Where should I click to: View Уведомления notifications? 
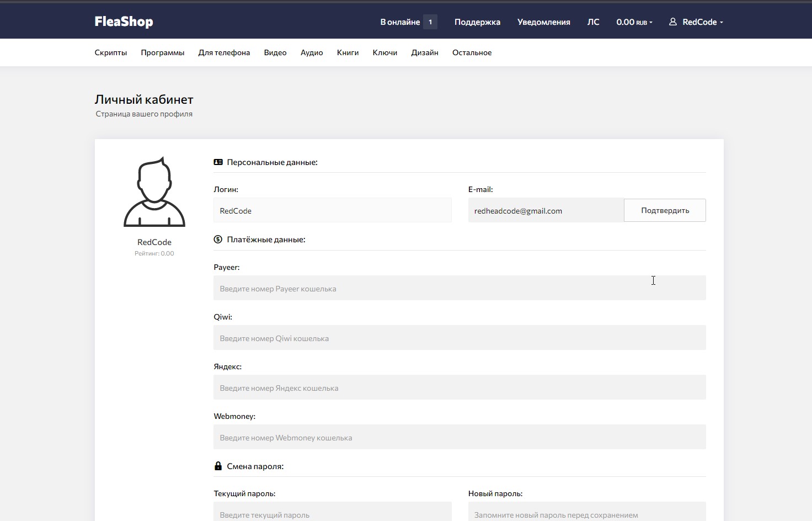(x=543, y=22)
